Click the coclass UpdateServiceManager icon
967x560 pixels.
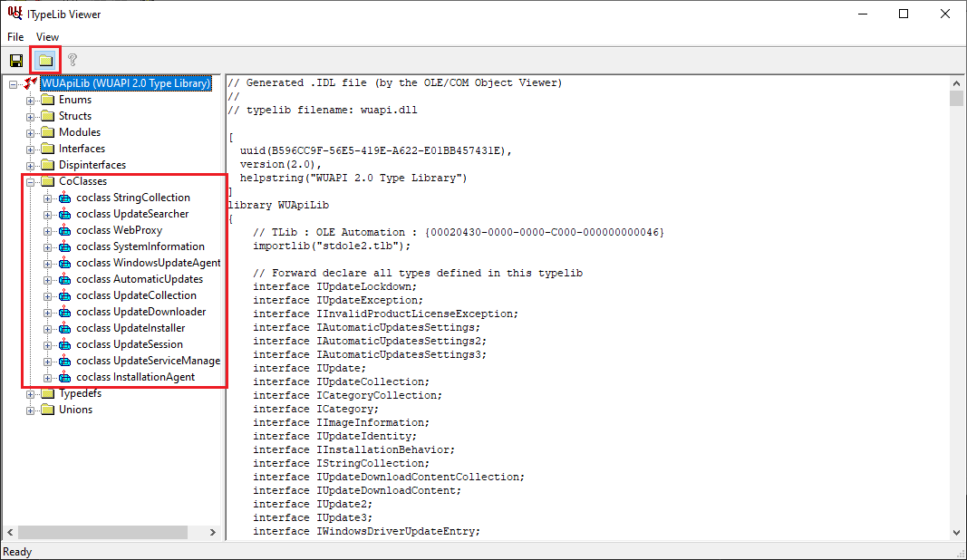(64, 361)
